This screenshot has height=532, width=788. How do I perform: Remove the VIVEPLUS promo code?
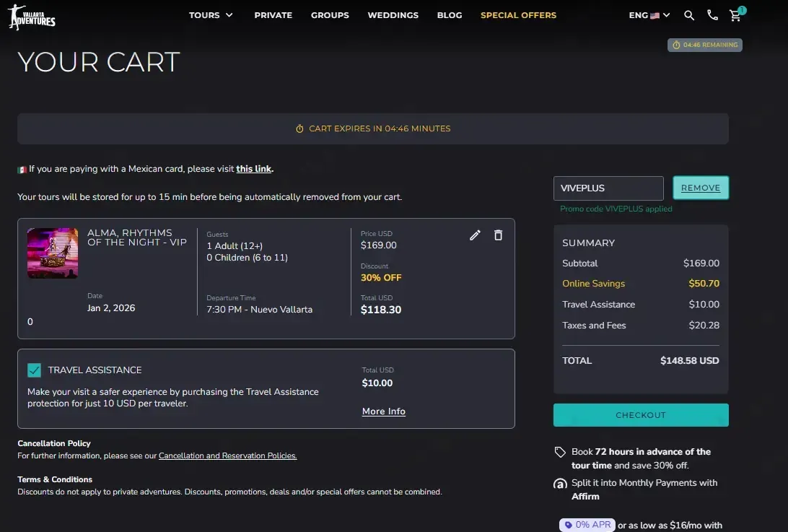(x=700, y=188)
